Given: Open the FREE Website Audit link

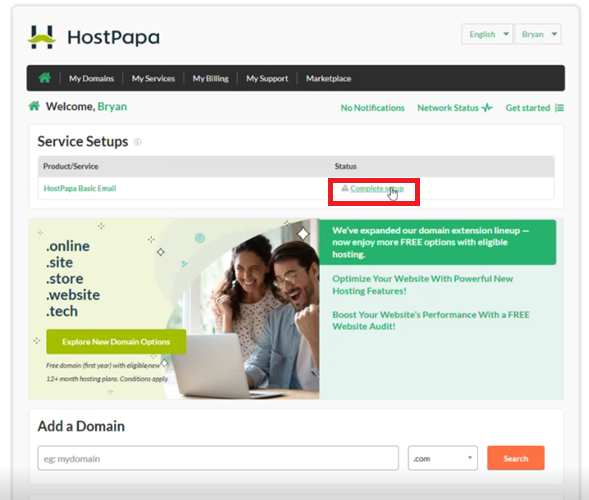Looking at the screenshot, I should pos(431,320).
